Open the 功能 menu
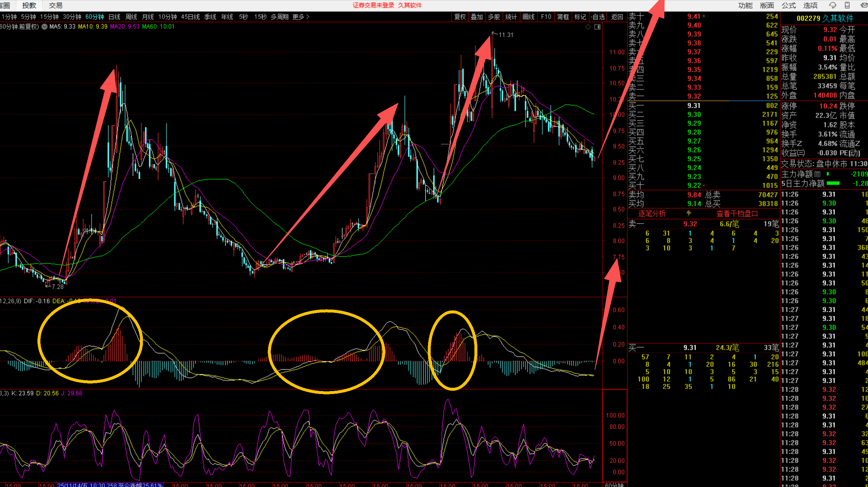This screenshot has height=487, width=868. [x=745, y=5]
